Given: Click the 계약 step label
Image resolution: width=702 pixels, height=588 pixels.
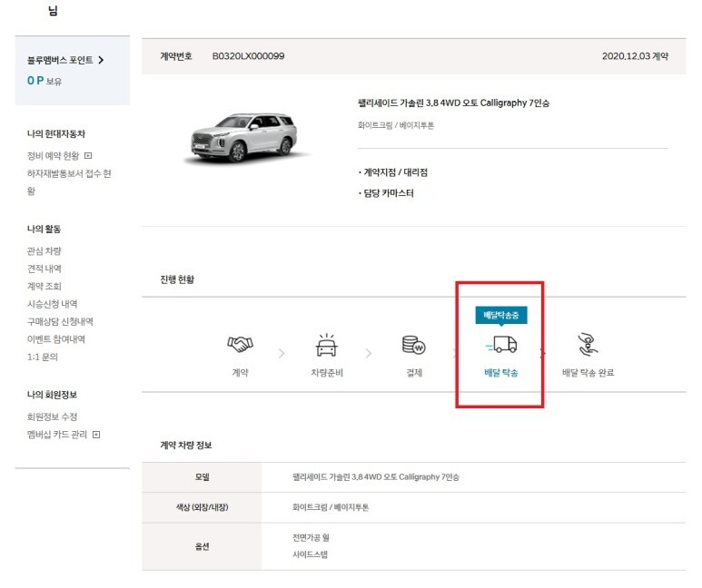Looking at the screenshot, I should (240, 372).
